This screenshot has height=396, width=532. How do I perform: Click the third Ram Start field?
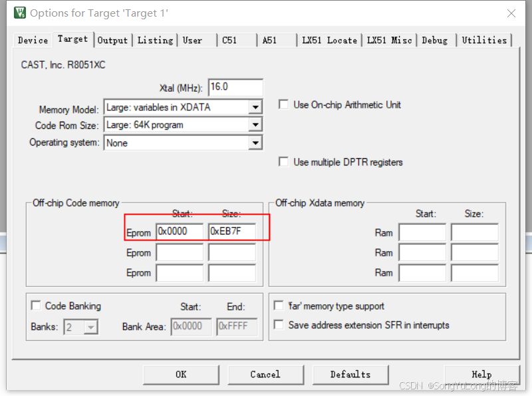[422, 273]
